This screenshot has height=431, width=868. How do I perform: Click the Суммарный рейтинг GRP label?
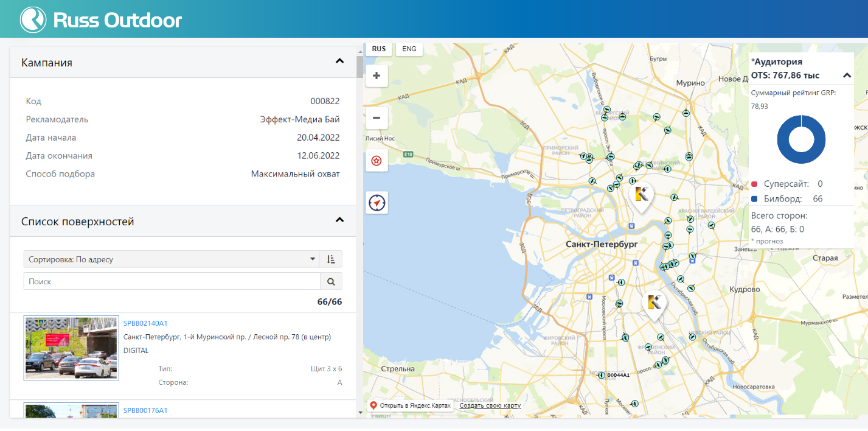coord(794,93)
